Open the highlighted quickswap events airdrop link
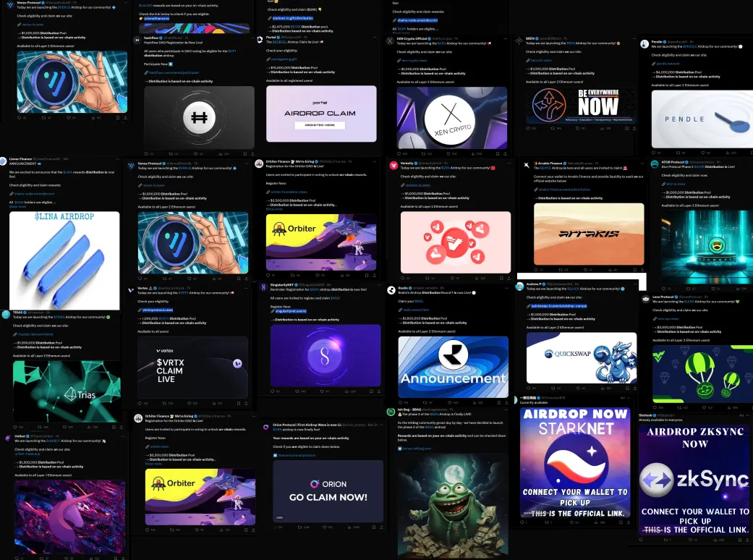The image size is (753, 560). coord(559,306)
